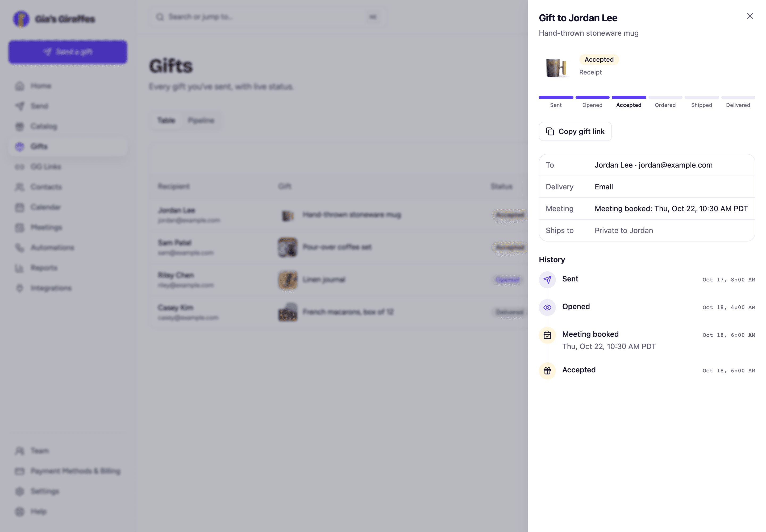
Task: Click the Thu, Oct 22 history subtext
Action: click(x=609, y=346)
